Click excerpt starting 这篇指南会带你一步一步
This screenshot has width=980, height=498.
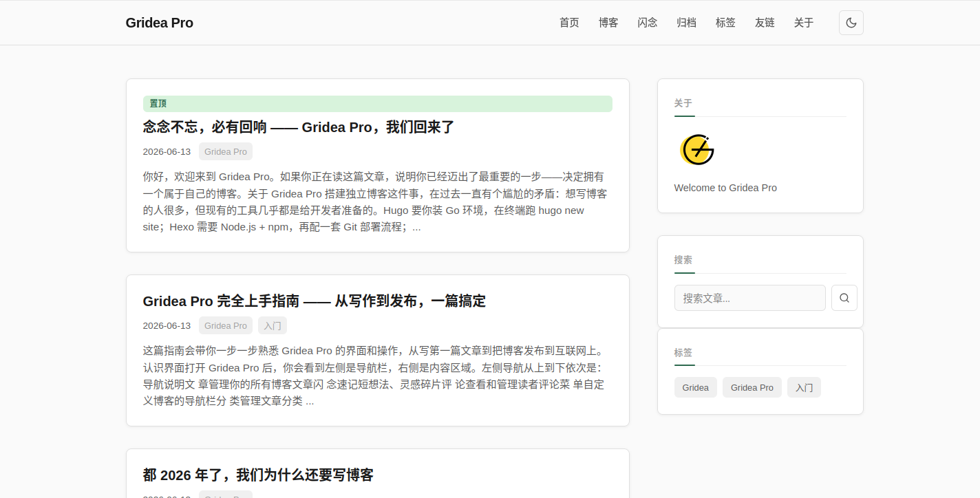tap(374, 376)
